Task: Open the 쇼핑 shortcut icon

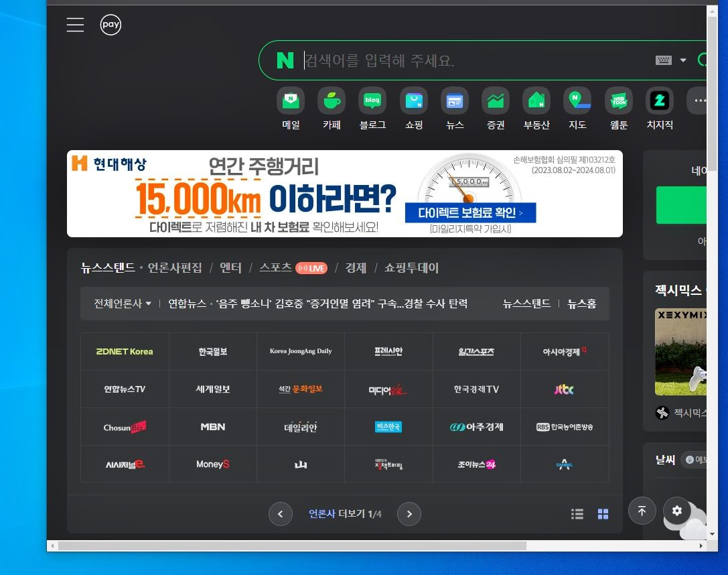Action: [414, 101]
